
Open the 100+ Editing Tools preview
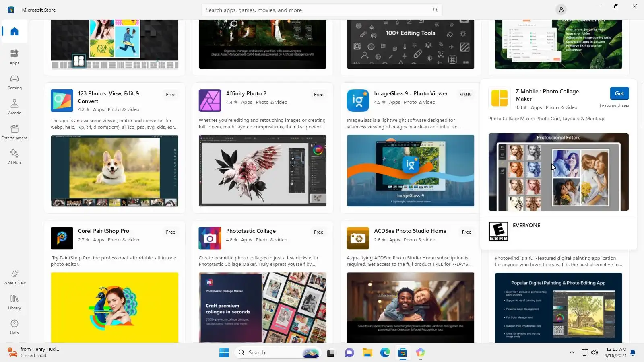pos(411,44)
